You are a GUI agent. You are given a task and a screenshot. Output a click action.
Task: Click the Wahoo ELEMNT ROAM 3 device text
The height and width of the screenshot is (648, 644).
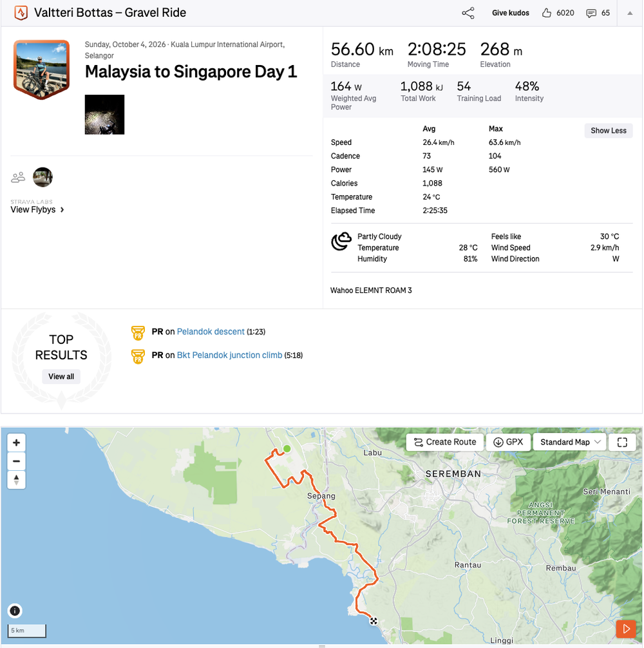coord(371,290)
